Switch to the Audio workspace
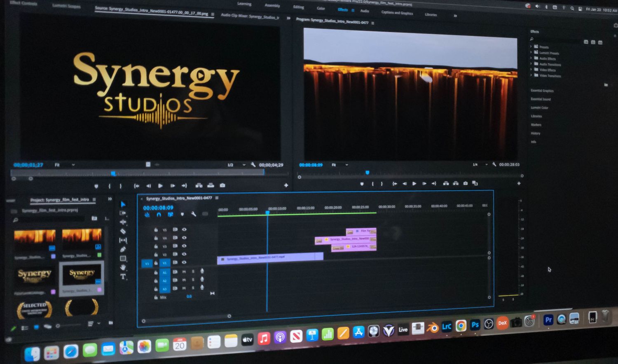 pos(365,11)
